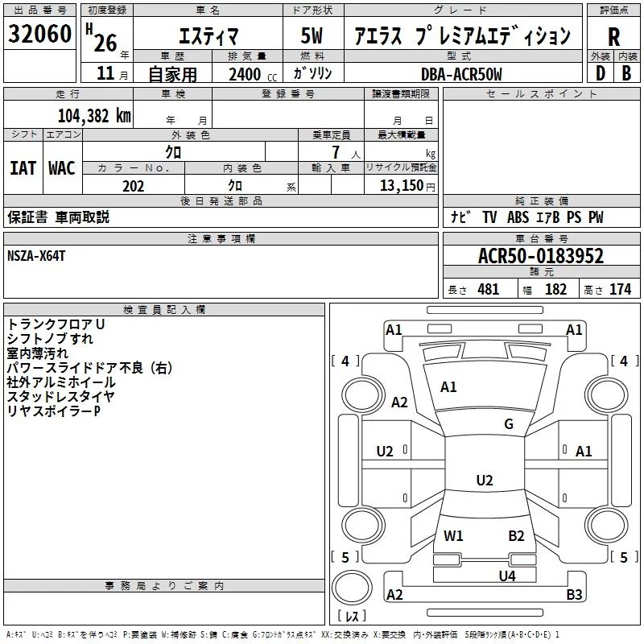
Task: Click B3 mark on rear bumper
Action: click(x=574, y=594)
